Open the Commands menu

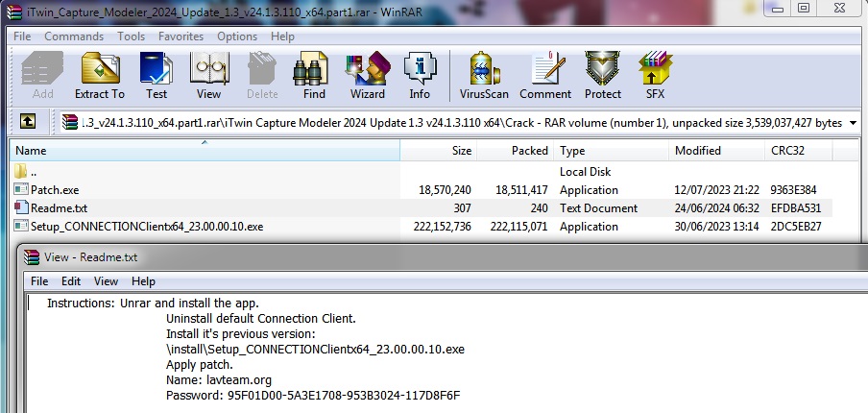click(74, 36)
